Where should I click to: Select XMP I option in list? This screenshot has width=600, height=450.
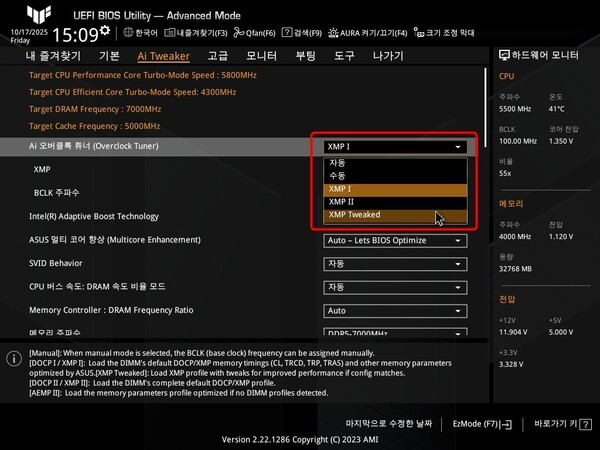[x=395, y=189]
